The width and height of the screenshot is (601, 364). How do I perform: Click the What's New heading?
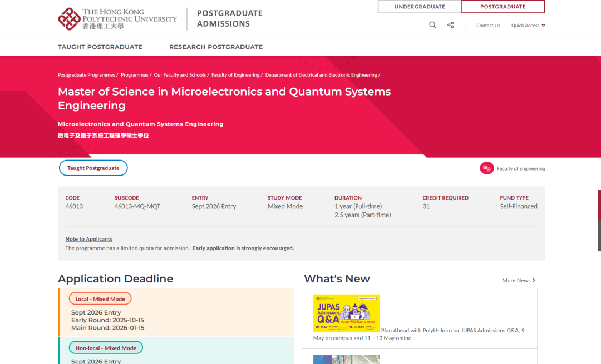[x=337, y=278]
